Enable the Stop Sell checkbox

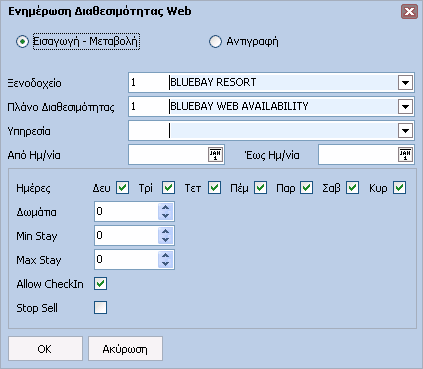click(100, 308)
